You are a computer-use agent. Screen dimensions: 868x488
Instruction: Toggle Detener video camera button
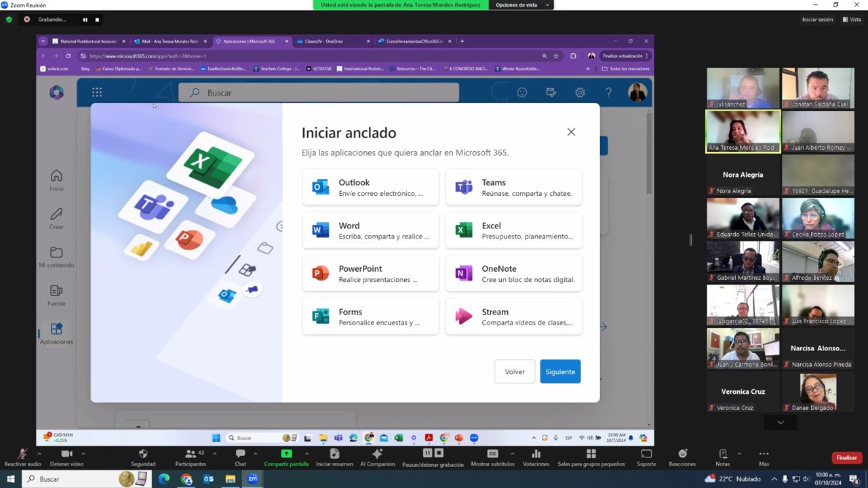[66, 455]
